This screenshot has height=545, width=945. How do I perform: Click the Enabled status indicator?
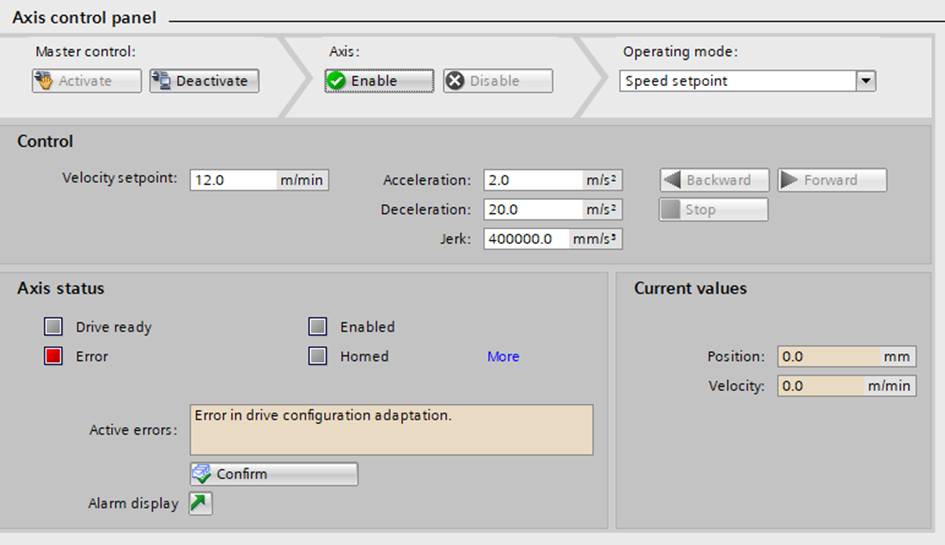tap(318, 327)
